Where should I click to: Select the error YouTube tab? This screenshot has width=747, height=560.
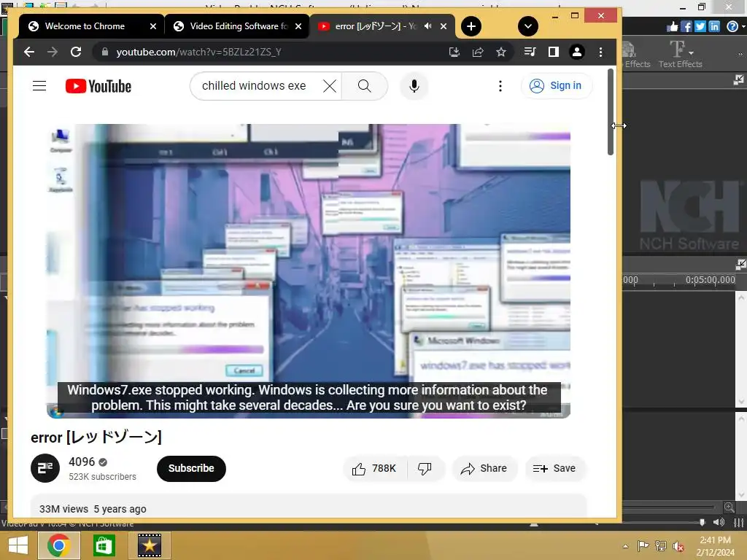(x=374, y=26)
